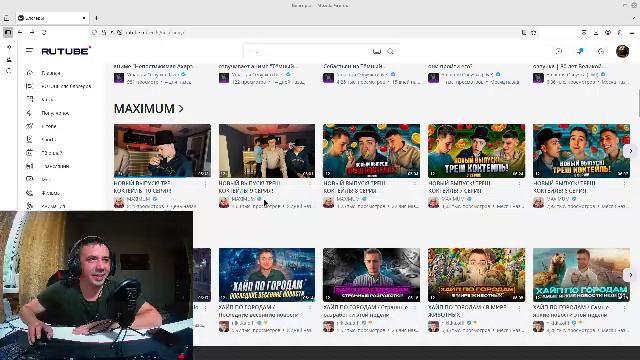Open Хайп по городам dark grey thumbnail
Image resolution: width=640 pixels, height=360 pixels.
[x=371, y=275]
